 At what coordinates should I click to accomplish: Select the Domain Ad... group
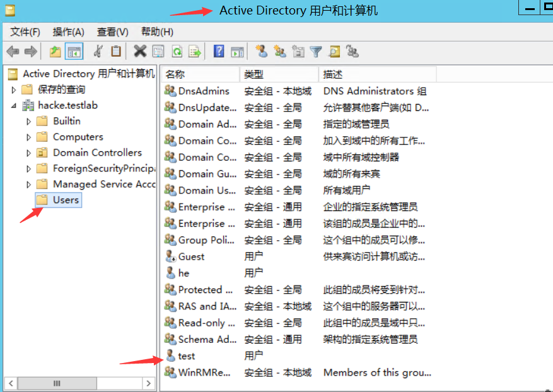tap(207, 124)
